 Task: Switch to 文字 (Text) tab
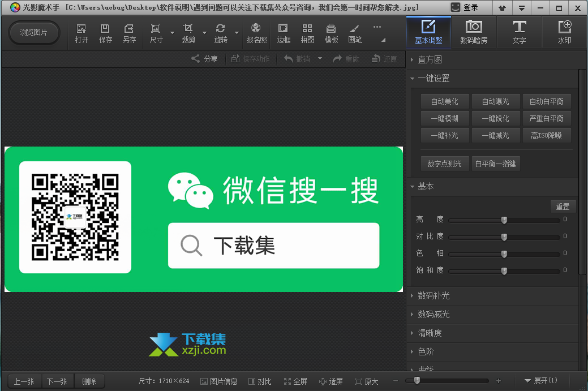pyautogui.click(x=520, y=32)
